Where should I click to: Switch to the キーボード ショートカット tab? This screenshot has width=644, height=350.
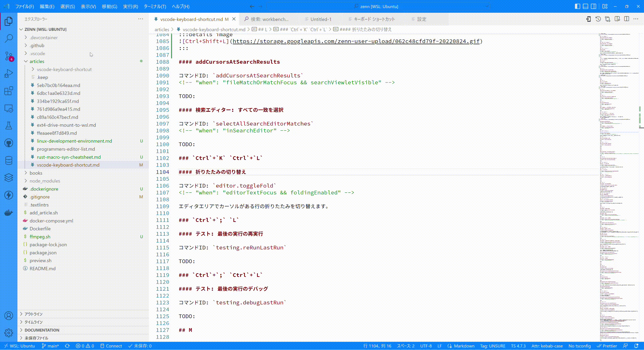coord(374,19)
